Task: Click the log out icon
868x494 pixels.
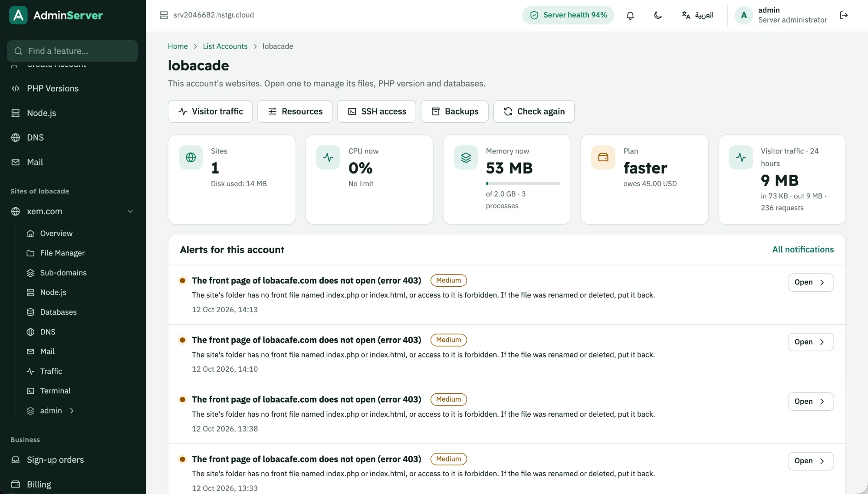Action: [844, 16]
